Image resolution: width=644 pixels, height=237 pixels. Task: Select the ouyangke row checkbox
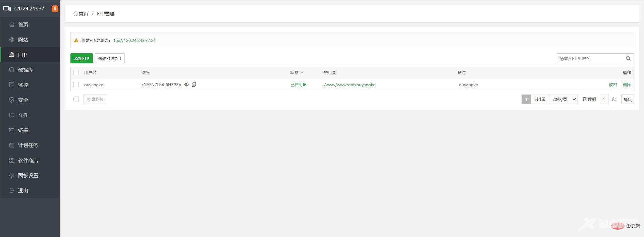(76, 85)
